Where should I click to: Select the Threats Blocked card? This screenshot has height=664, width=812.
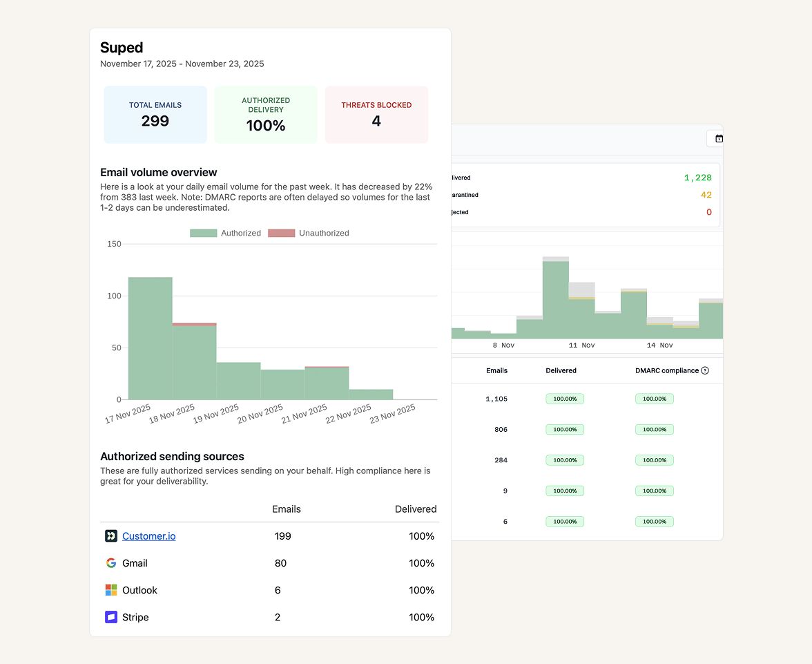pyautogui.click(x=376, y=115)
